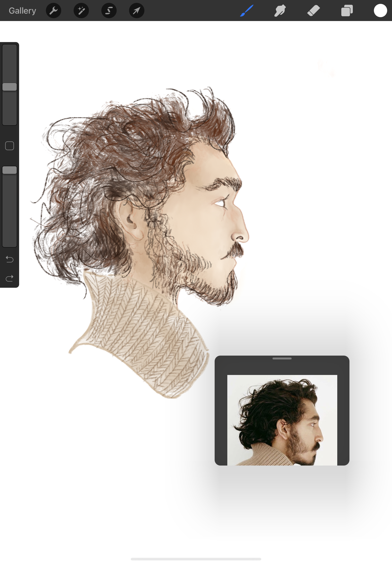This screenshot has width=392, height=564.
Task: Select the Transform arrow tool
Action: (136, 10)
